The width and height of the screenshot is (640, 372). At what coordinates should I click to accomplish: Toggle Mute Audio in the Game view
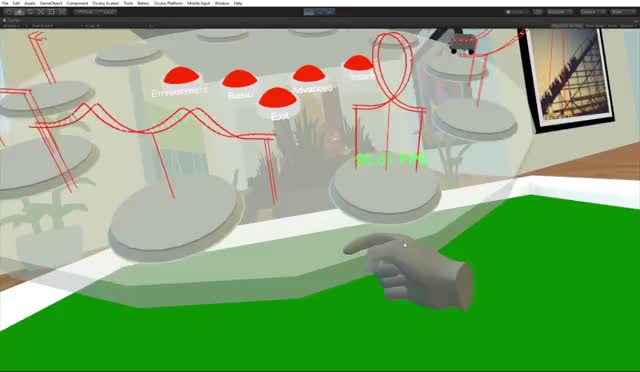(595, 26)
